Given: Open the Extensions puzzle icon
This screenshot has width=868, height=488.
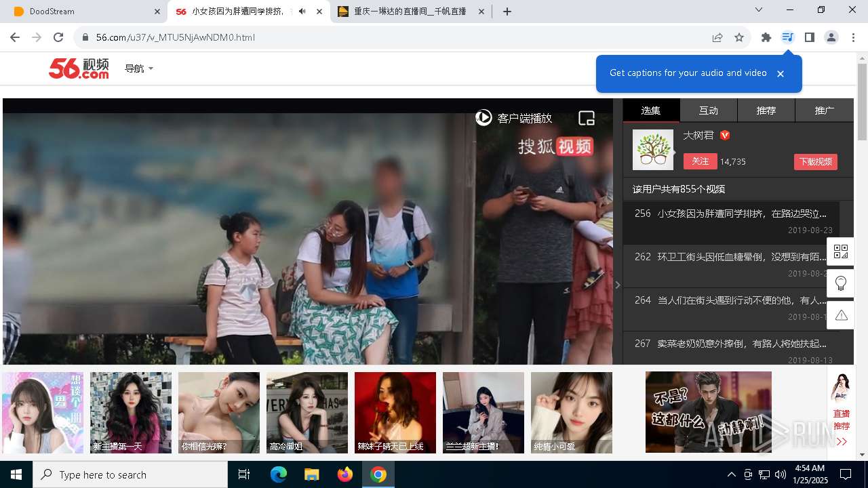Looking at the screenshot, I should (766, 37).
